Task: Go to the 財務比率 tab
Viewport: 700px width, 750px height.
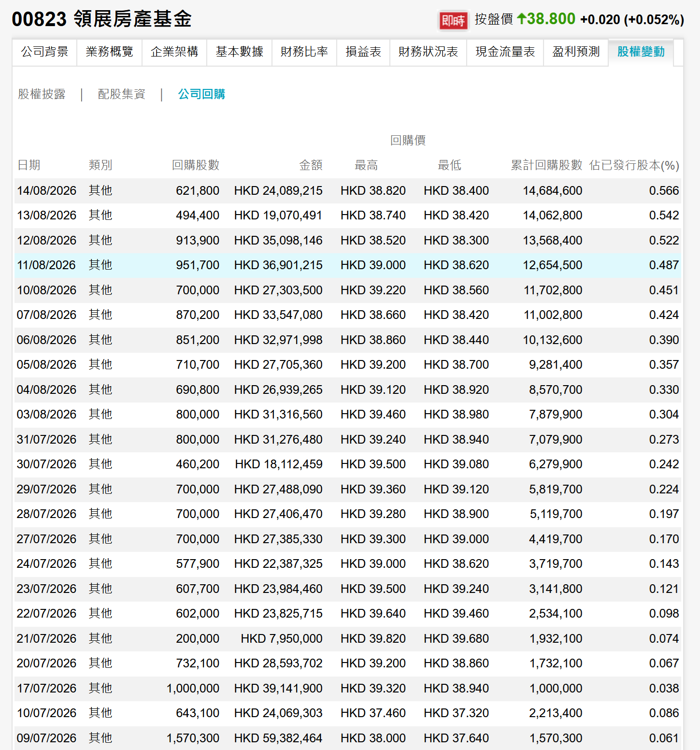Action: 304,52
